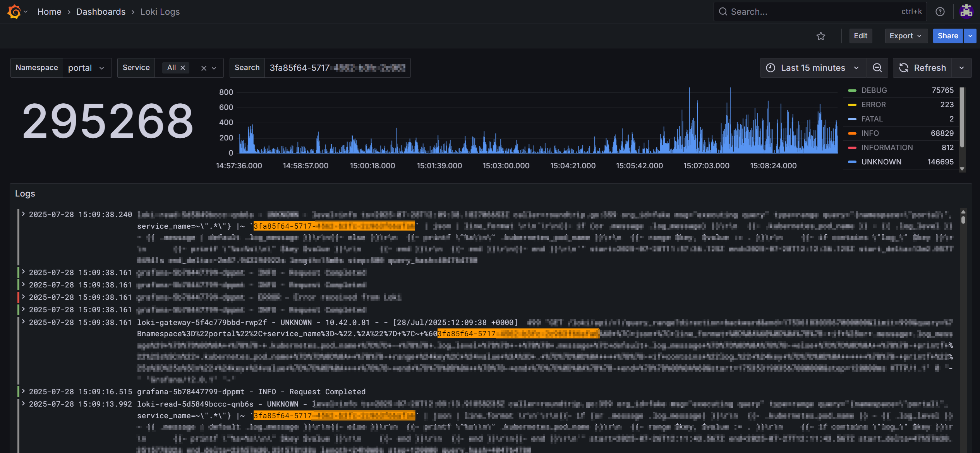Open the refresh interval dropdown
The image size is (980, 453).
[x=962, y=68]
